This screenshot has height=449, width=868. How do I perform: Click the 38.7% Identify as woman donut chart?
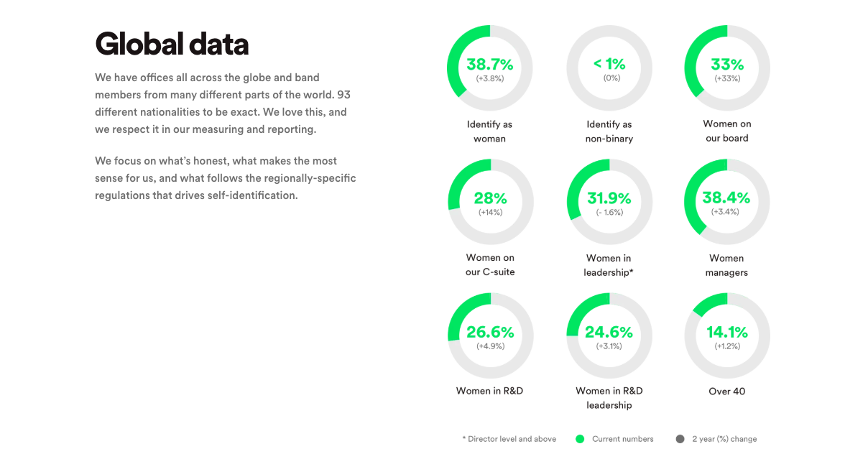click(x=489, y=68)
